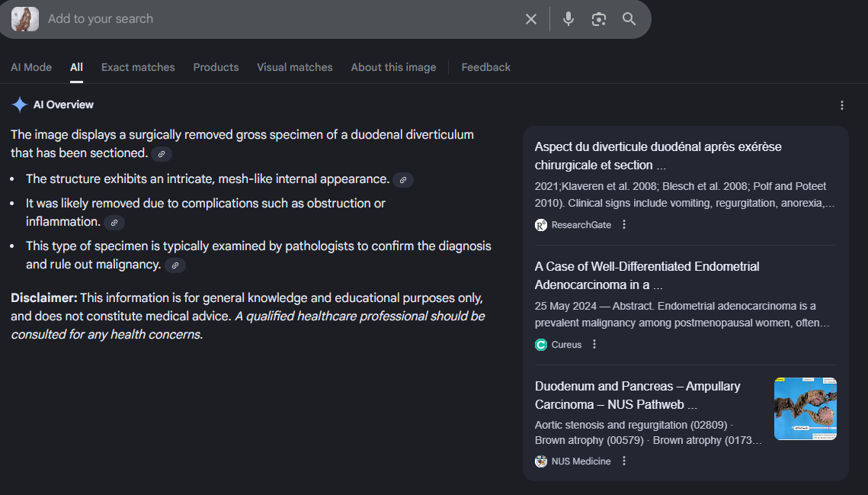The image size is (868, 495).
Task: Click the AI Overview sparkle icon
Action: coord(19,104)
